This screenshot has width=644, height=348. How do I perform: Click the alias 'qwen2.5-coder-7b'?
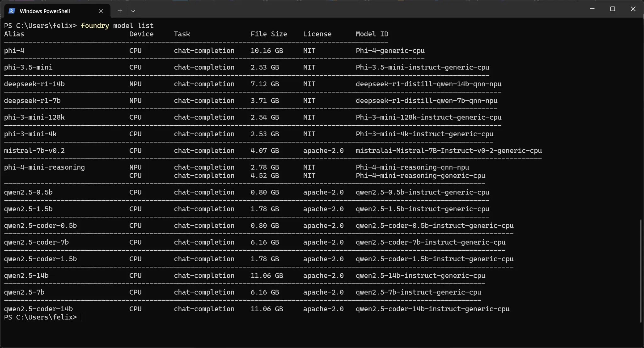click(36, 242)
